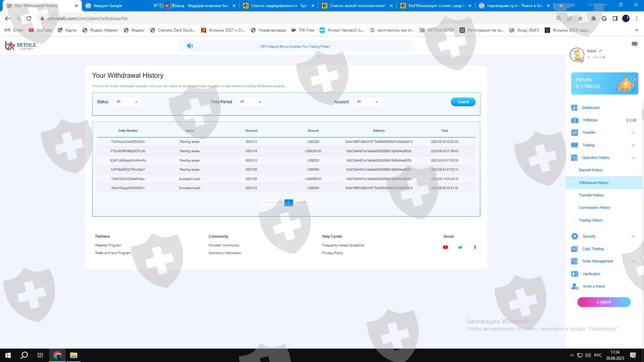The image size is (644, 362).
Task: Open the Time Period dropdown
Action: coord(251,102)
